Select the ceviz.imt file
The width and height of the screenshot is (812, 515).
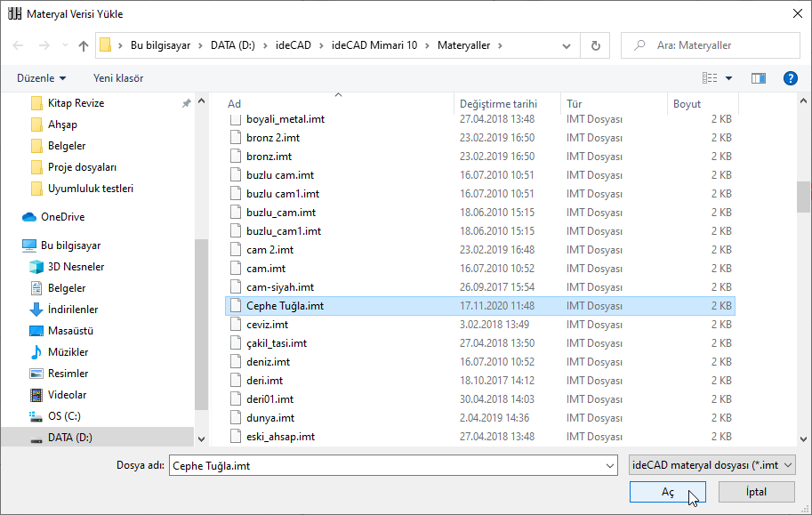coord(267,325)
